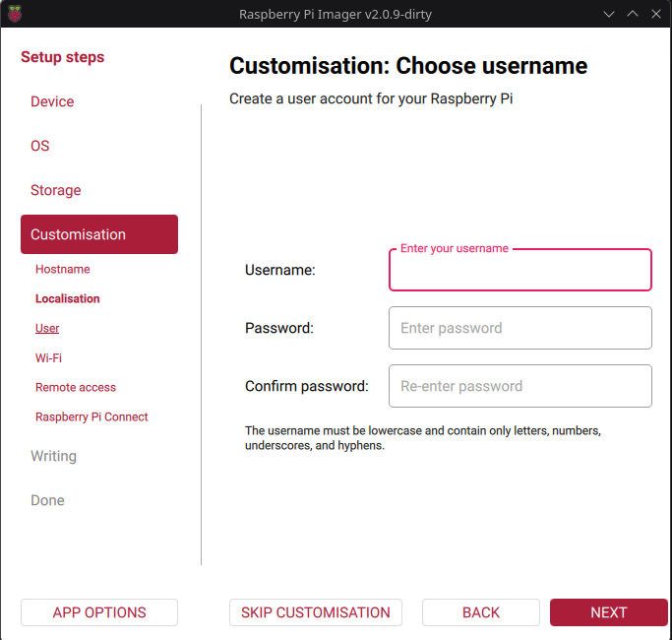Open the Hostname sub-step

click(63, 270)
